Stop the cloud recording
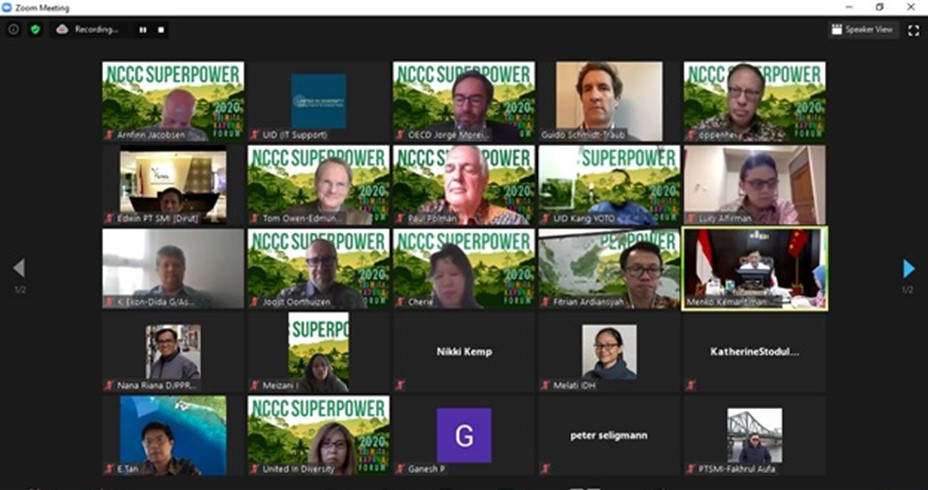 (x=161, y=30)
